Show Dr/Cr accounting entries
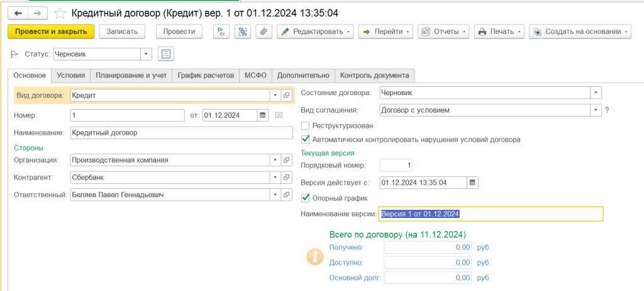 (x=221, y=31)
